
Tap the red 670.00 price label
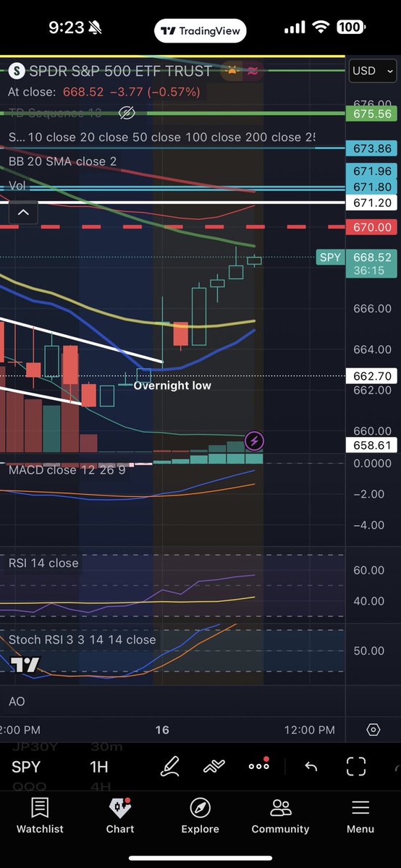372,227
